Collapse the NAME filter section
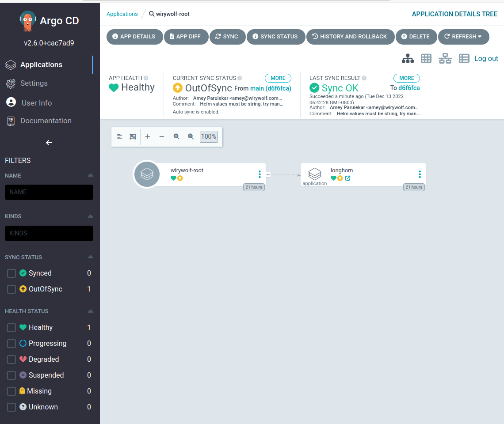 (91, 175)
